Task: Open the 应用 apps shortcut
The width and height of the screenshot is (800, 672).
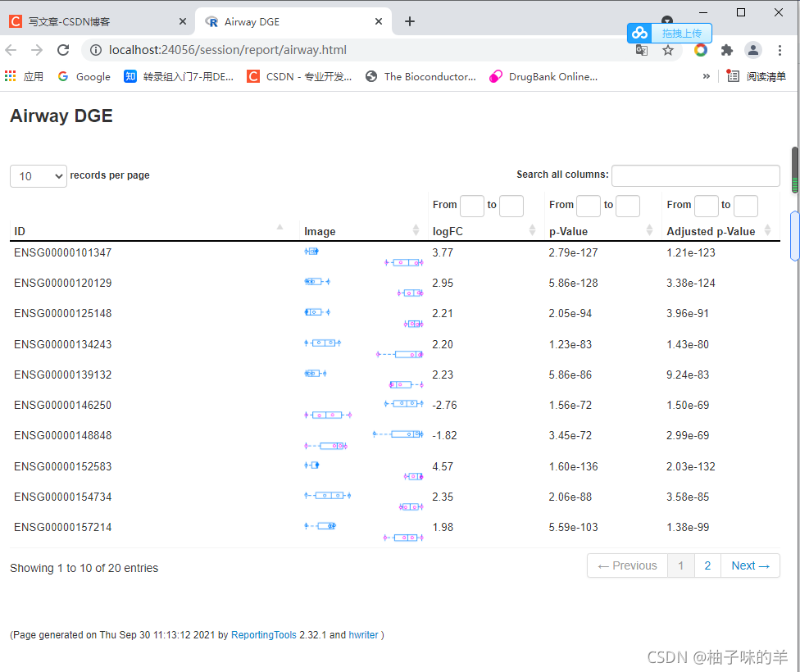Action: pos(25,76)
